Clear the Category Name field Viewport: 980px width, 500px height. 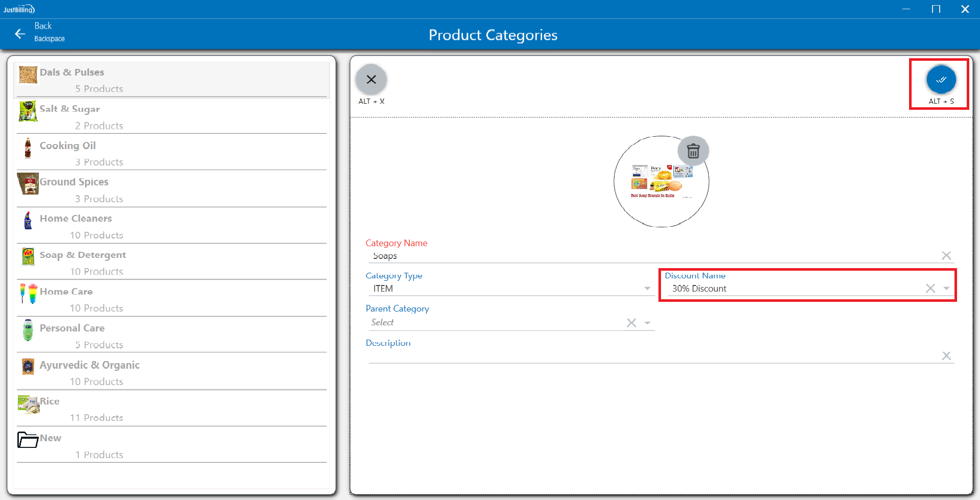[946, 255]
